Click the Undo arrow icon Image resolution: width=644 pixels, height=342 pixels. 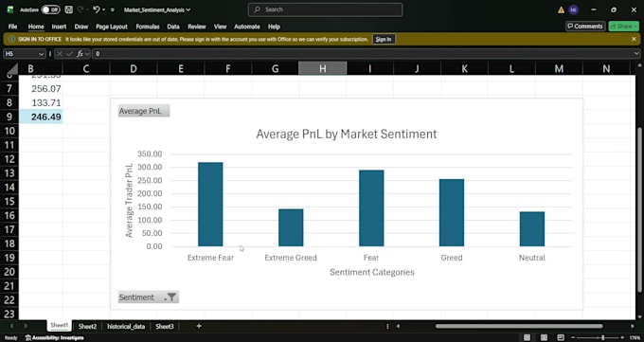(96, 9)
